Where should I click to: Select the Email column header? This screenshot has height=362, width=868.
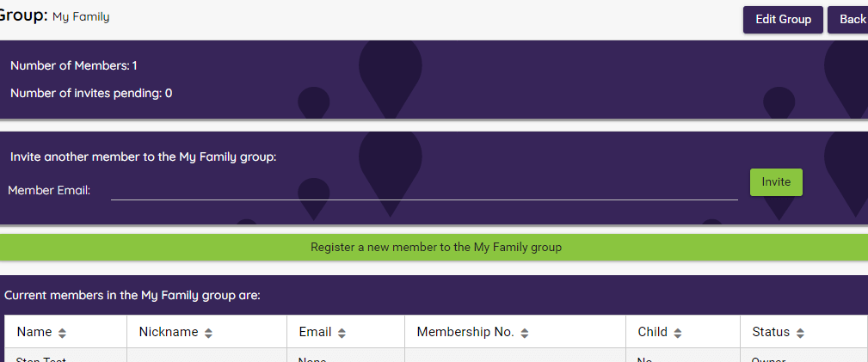click(315, 332)
